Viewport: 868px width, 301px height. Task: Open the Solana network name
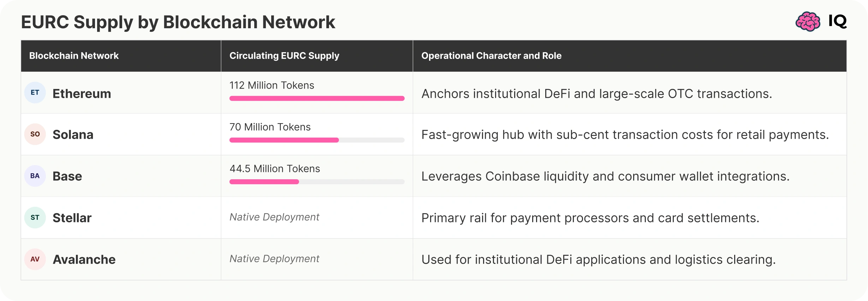click(73, 134)
